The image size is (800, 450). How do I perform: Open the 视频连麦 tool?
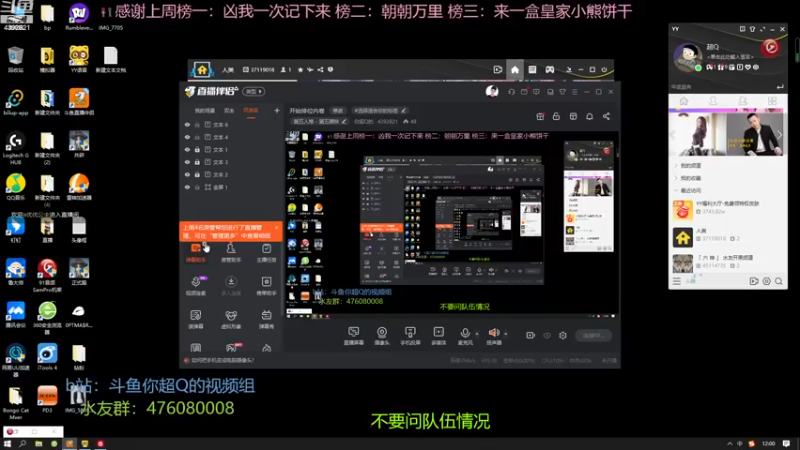[x=196, y=286]
